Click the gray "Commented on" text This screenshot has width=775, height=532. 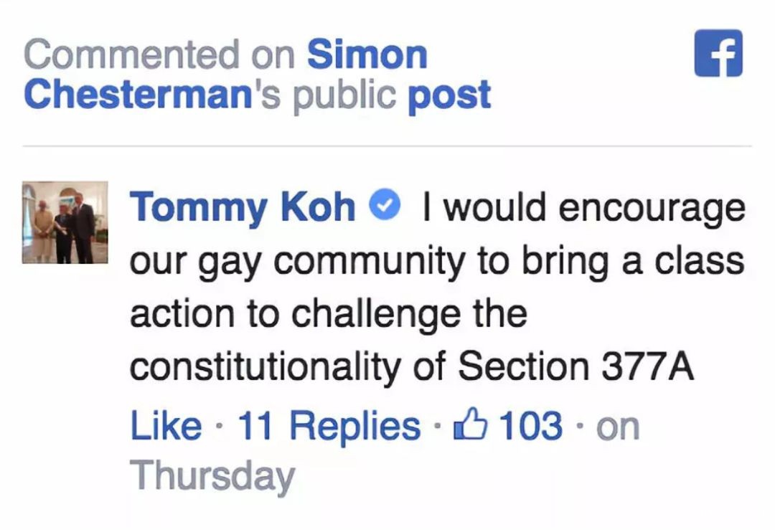(x=161, y=55)
